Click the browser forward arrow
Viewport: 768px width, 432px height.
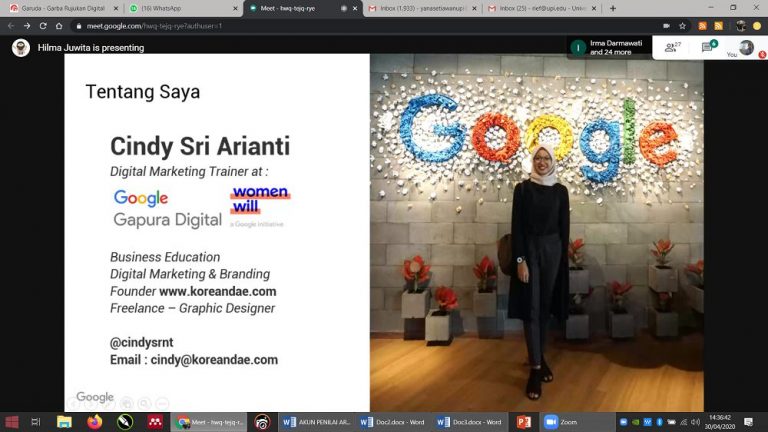27,26
